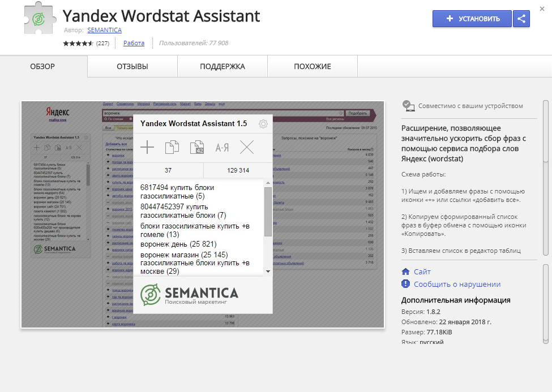Click the Yandex Wordstat Assistant puzzle-piece extension icon
This screenshot has width=552, height=392.
click(40, 18)
